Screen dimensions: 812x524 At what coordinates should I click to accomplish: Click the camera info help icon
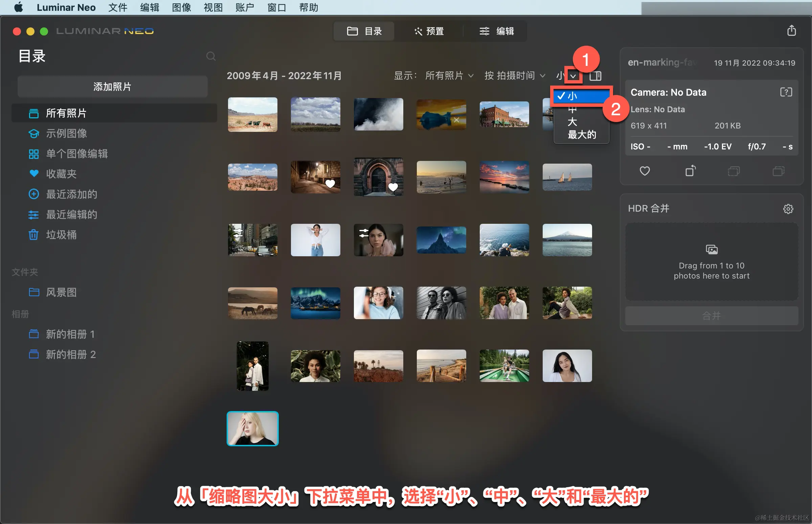tap(786, 92)
